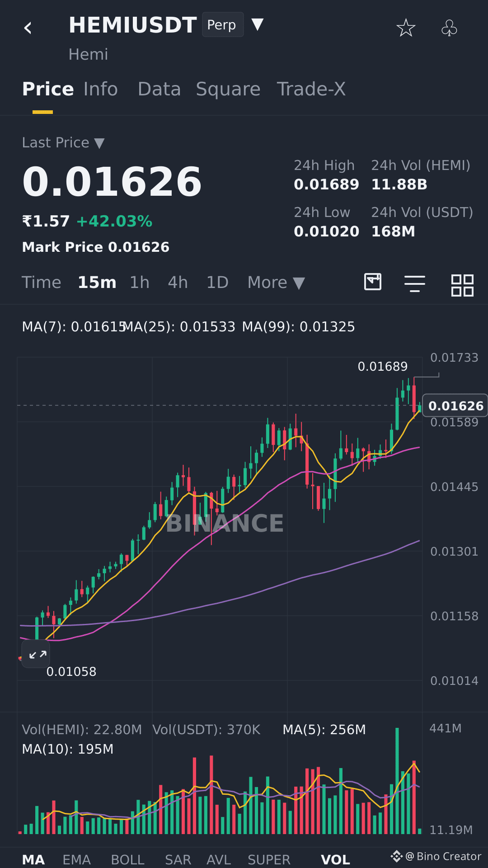Tap the volume MA(10): 195M label
Screen dimensions: 488x868
(68, 749)
